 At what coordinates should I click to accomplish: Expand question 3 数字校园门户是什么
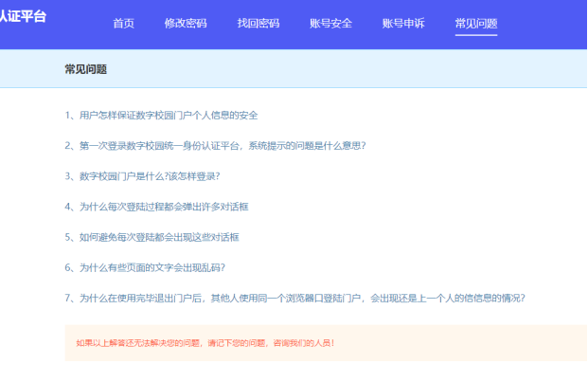pyautogui.click(x=142, y=175)
